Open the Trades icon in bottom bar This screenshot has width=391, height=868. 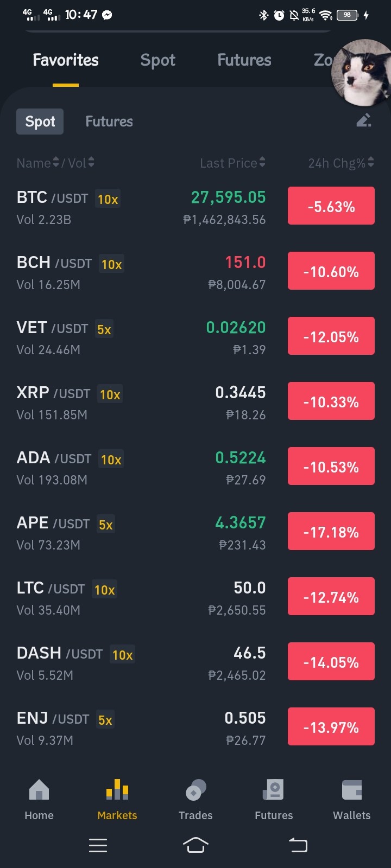195,790
